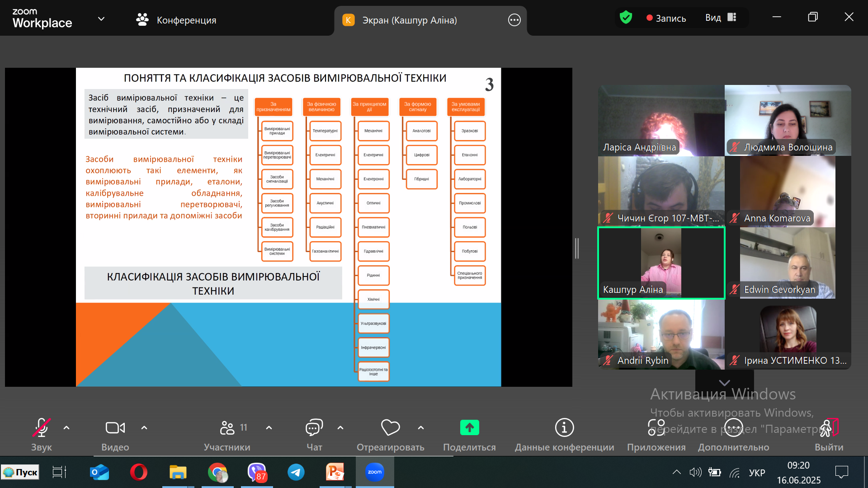Expand reactions options arrow
Image resolution: width=868 pixels, height=488 pixels.
coord(421,427)
